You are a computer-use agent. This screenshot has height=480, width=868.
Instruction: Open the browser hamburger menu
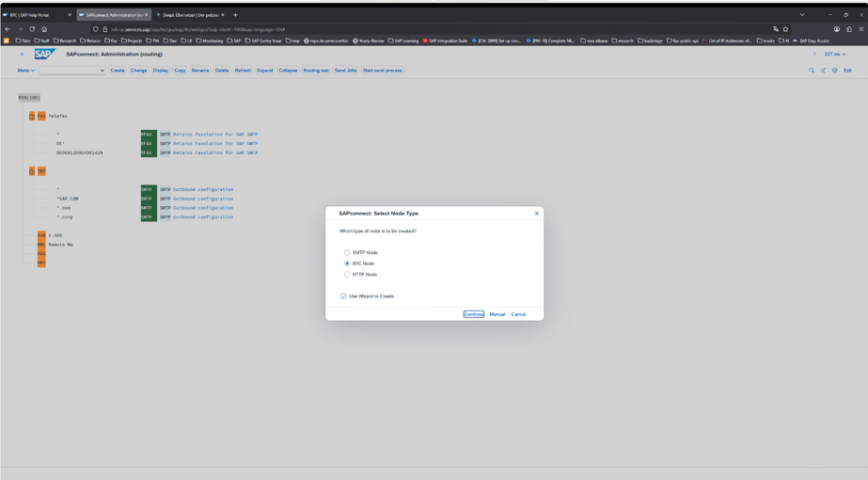pyautogui.click(x=860, y=29)
